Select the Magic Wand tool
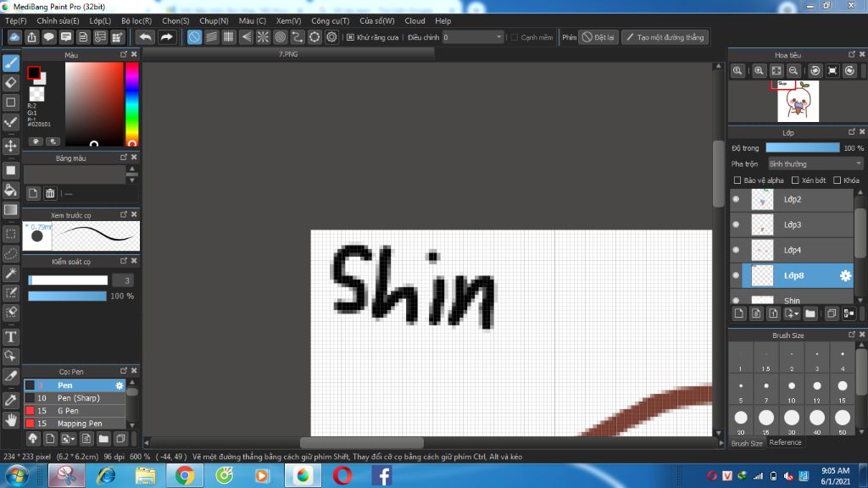The width and height of the screenshot is (868, 488). click(x=11, y=274)
